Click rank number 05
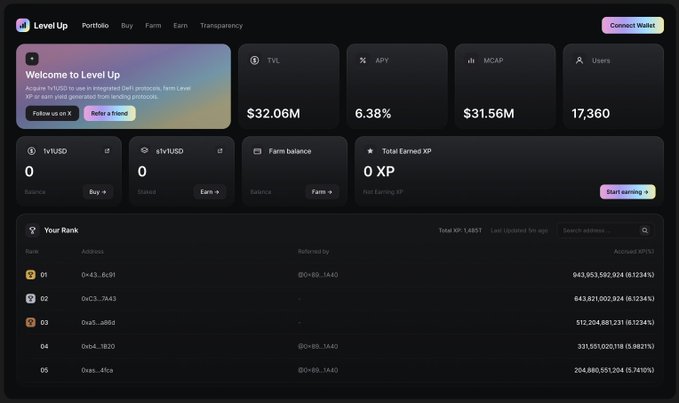The height and width of the screenshot is (403, 679). (x=44, y=370)
